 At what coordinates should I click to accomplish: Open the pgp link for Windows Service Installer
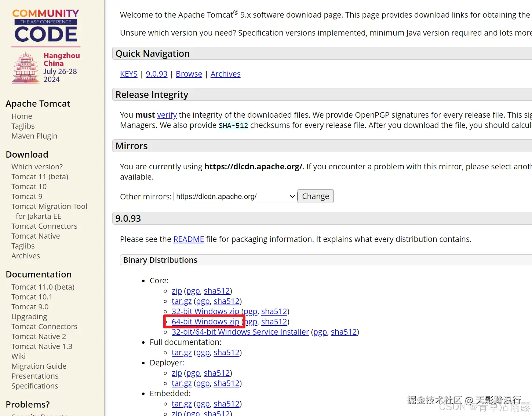click(x=320, y=332)
